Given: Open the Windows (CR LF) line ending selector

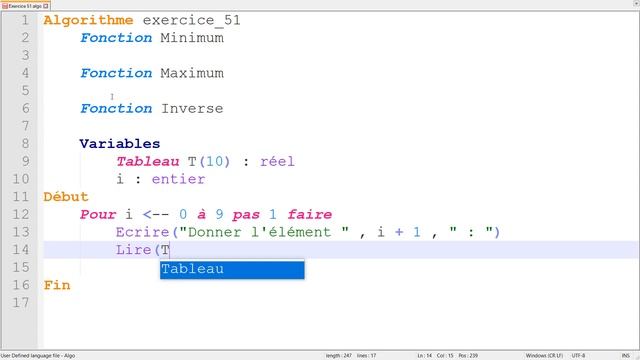Looking at the screenshot, I should click(544, 356).
